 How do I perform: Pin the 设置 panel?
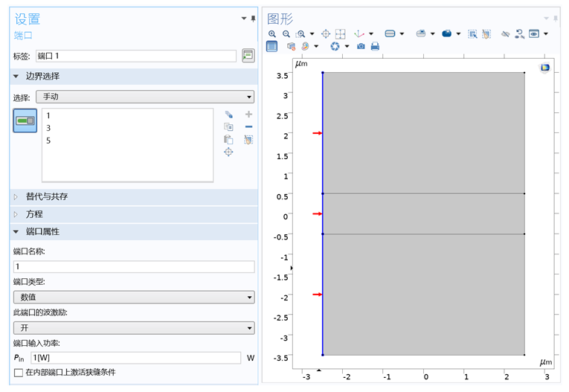click(253, 19)
